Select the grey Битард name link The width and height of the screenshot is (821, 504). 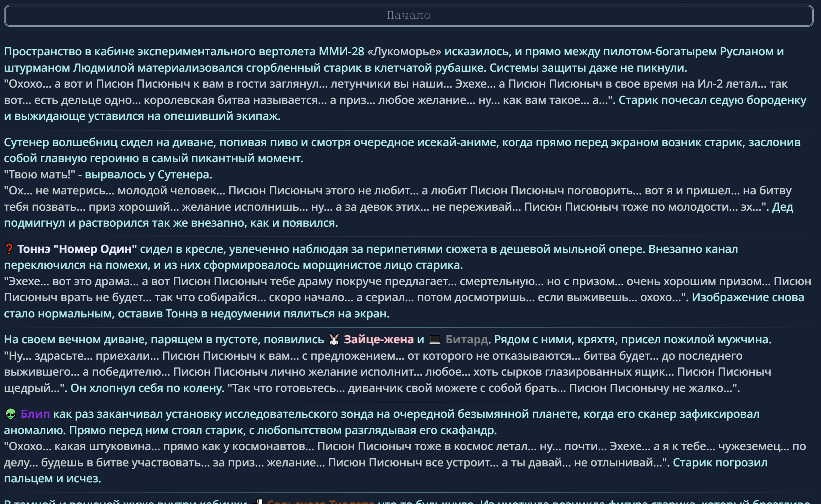coord(466,339)
